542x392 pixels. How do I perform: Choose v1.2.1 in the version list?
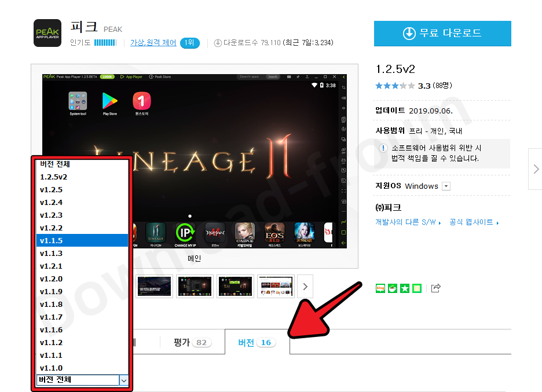pyautogui.click(x=82, y=266)
